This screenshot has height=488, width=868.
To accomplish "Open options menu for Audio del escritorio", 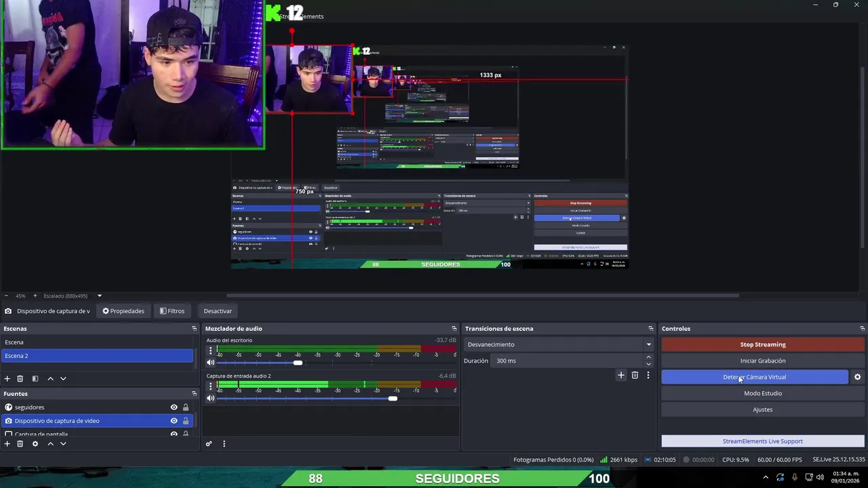I will tap(210, 350).
